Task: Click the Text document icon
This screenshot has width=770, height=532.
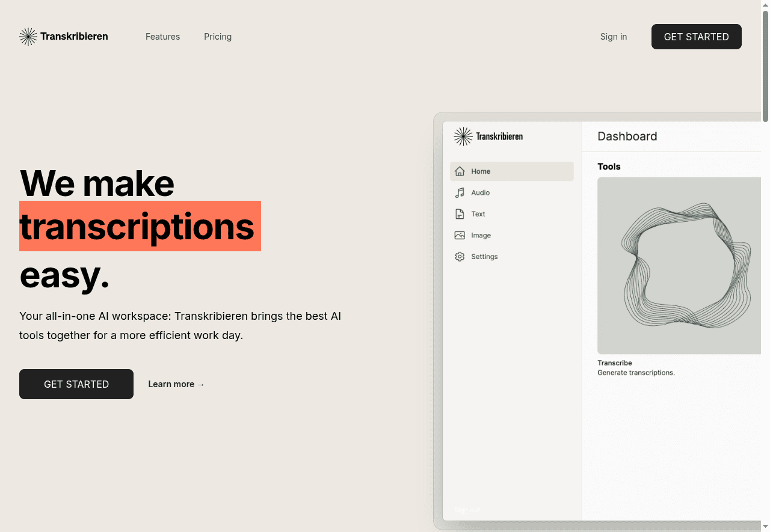Action: tap(460, 214)
